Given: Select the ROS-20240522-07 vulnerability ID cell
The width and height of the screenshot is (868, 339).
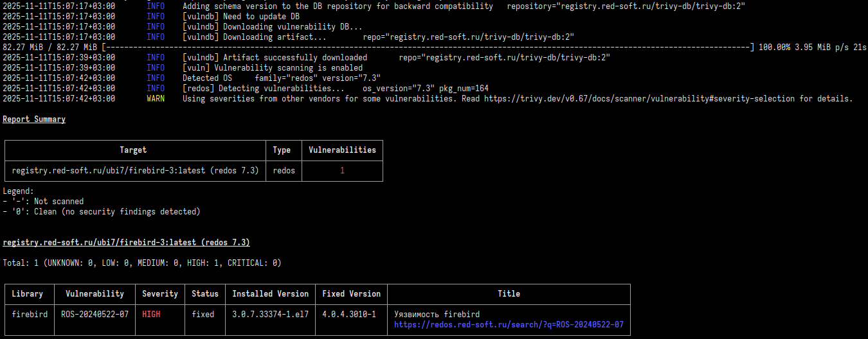Looking at the screenshot, I should (x=95, y=315).
